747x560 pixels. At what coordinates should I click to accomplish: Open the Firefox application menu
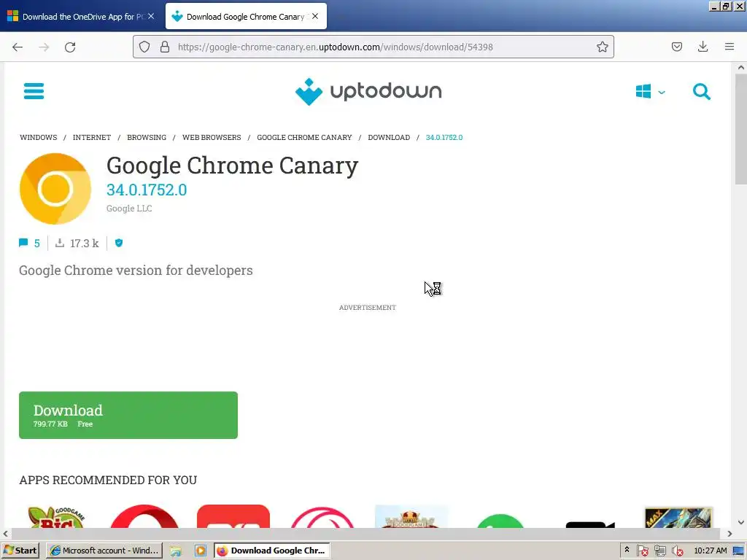click(729, 47)
